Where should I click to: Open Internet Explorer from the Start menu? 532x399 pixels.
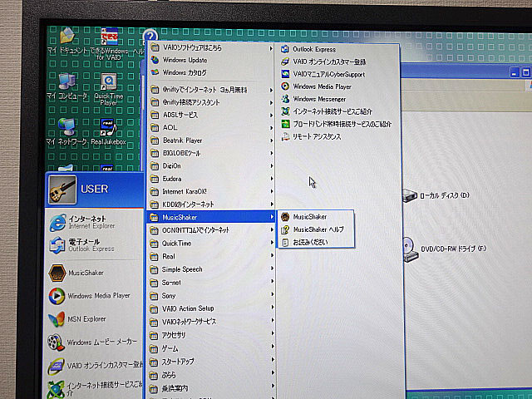click(82, 222)
